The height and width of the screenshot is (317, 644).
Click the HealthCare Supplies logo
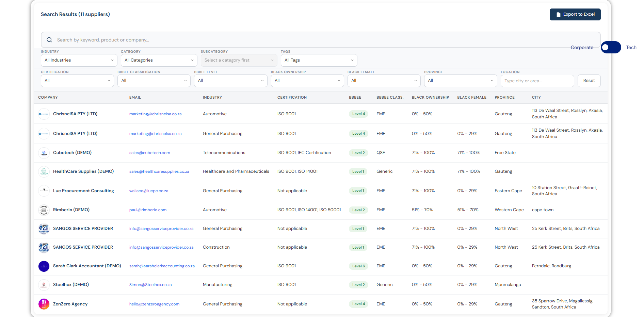pos(44,171)
